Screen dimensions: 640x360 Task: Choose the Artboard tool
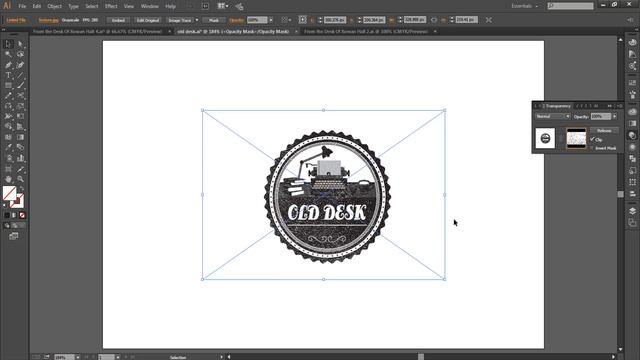tap(8, 169)
